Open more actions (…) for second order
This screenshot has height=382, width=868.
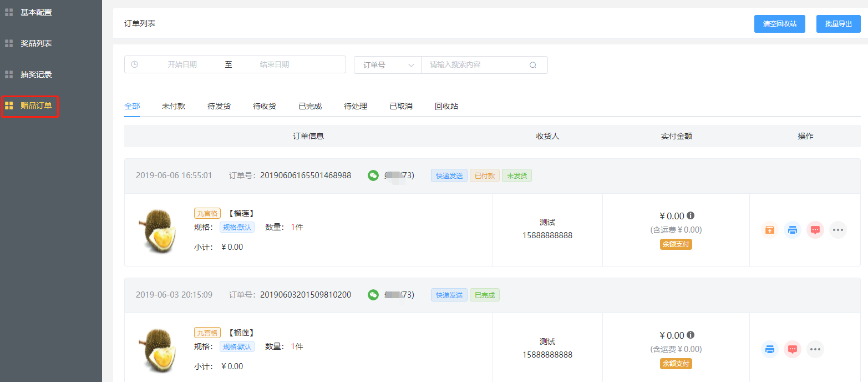(x=815, y=349)
